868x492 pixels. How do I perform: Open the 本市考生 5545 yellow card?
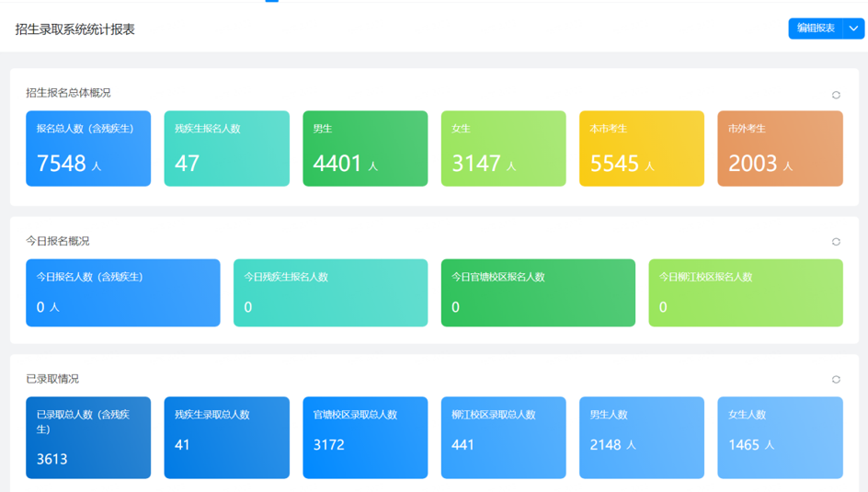click(642, 148)
